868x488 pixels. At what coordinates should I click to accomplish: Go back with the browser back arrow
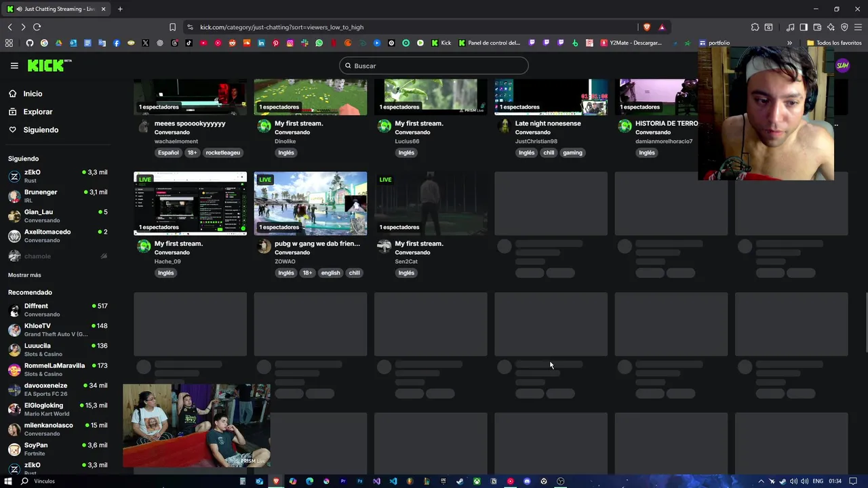(x=9, y=27)
